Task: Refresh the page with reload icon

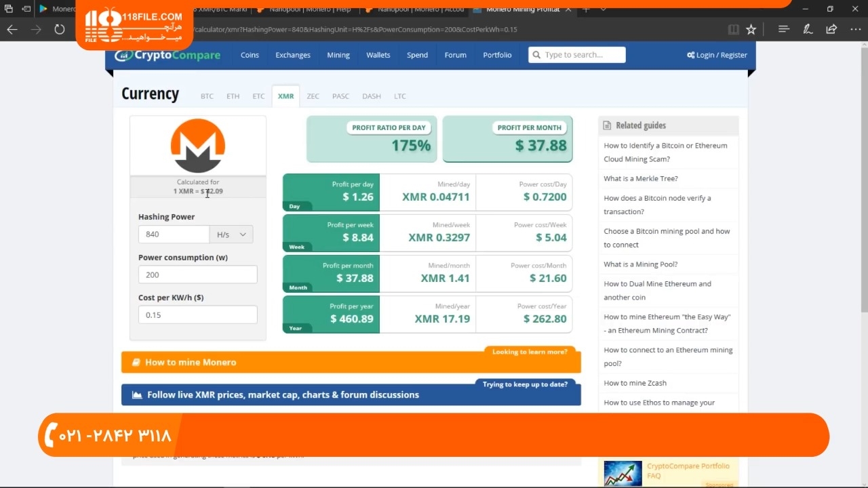Action: [x=60, y=29]
